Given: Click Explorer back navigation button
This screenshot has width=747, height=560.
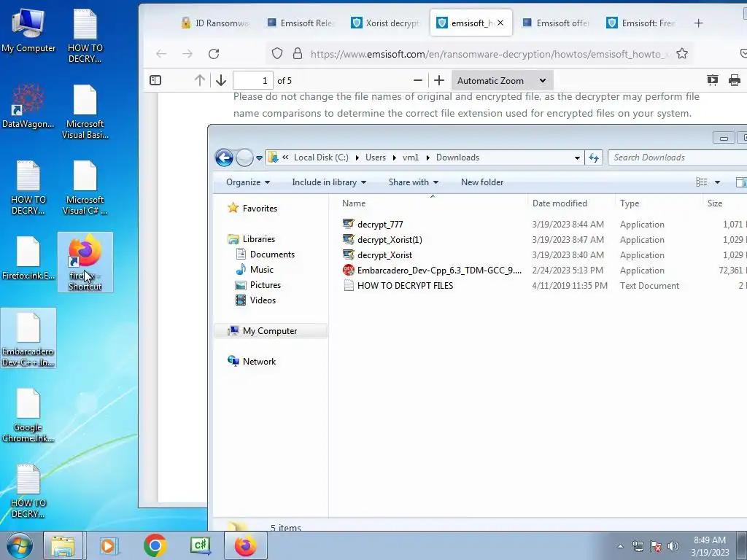Looking at the screenshot, I should 224,157.
